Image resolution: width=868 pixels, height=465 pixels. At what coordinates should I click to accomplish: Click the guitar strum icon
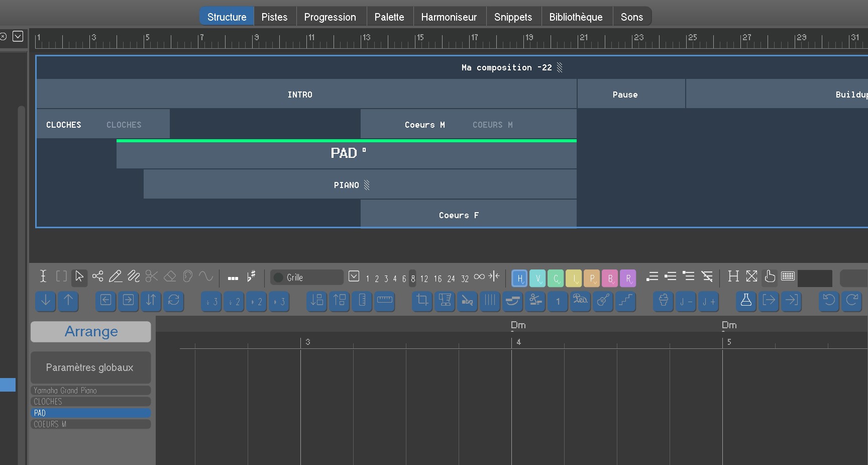[x=603, y=301]
